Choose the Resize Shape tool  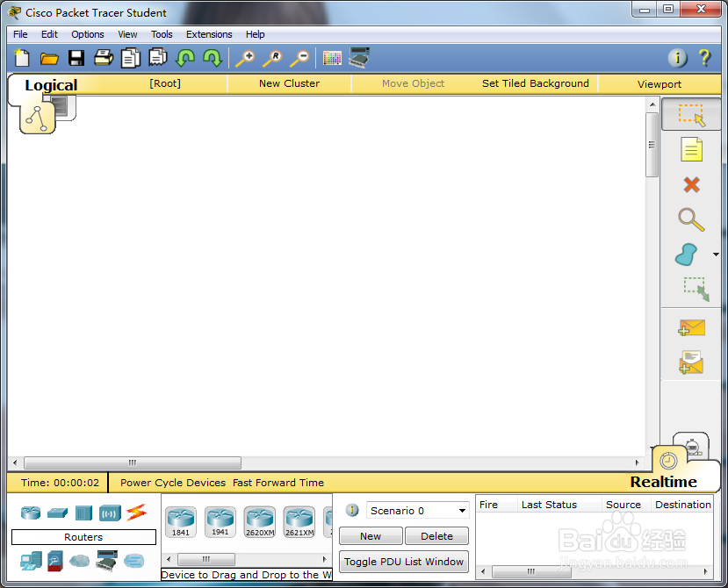click(696, 289)
